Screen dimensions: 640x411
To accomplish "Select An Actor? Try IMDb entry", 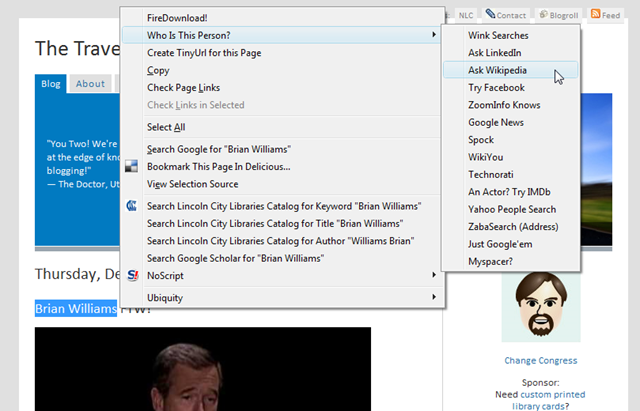I will tap(510, 192).
